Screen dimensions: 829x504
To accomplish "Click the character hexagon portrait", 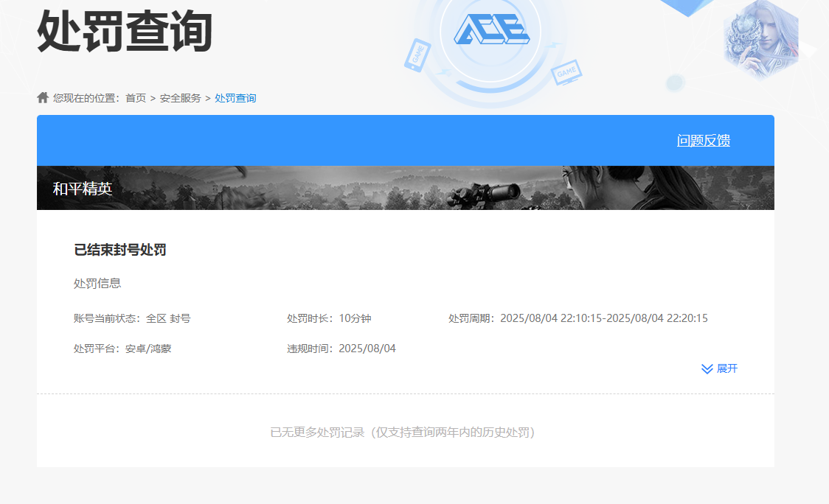I will (x=760, y=38).
